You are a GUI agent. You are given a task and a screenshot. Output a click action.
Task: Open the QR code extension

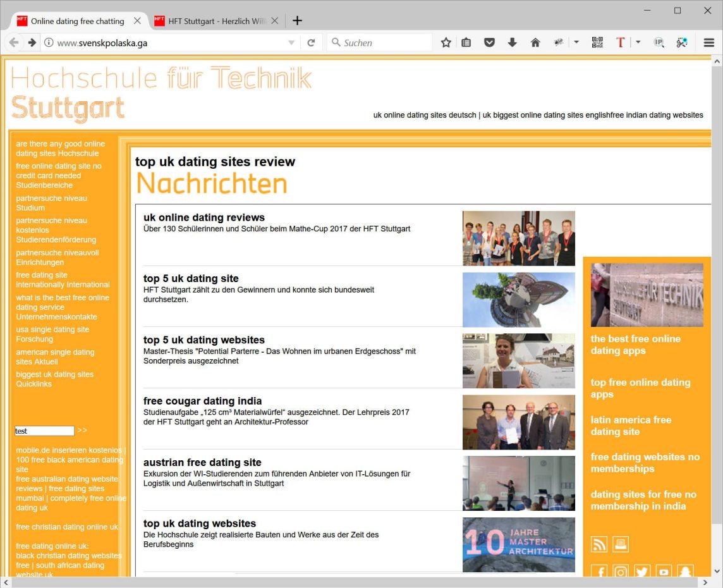[x=597, y=42]
